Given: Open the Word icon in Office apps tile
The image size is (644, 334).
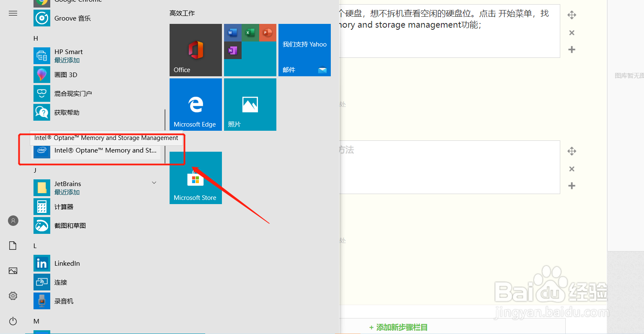Looking at the screenshot, I should 232,33.
